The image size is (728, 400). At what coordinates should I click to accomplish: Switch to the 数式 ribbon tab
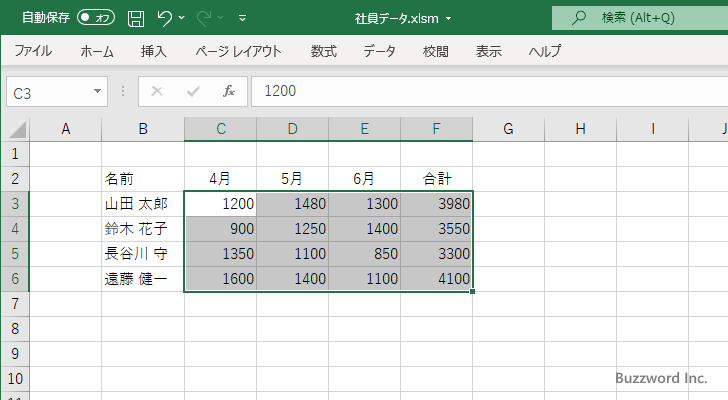click(323, 51)
